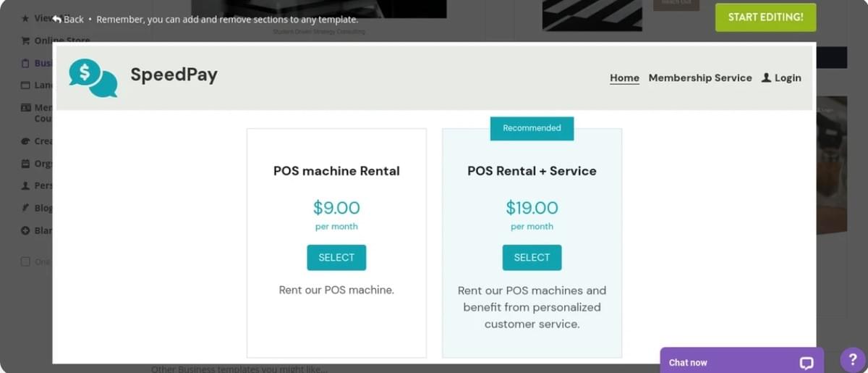The height and width of the screenshot is (373, 868).
Task: Click the SpeedPay dollar chat-bubble logo
Action: coord(93,77)
